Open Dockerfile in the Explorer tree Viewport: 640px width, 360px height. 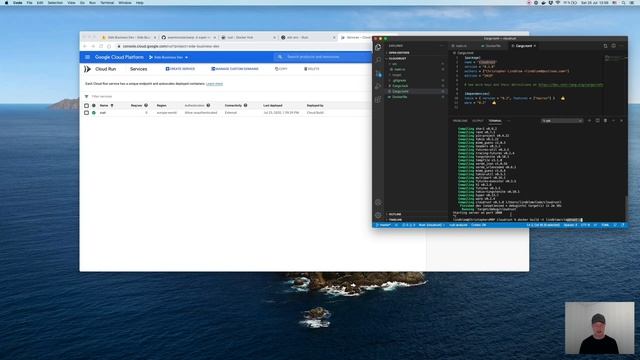coord(400,97)
